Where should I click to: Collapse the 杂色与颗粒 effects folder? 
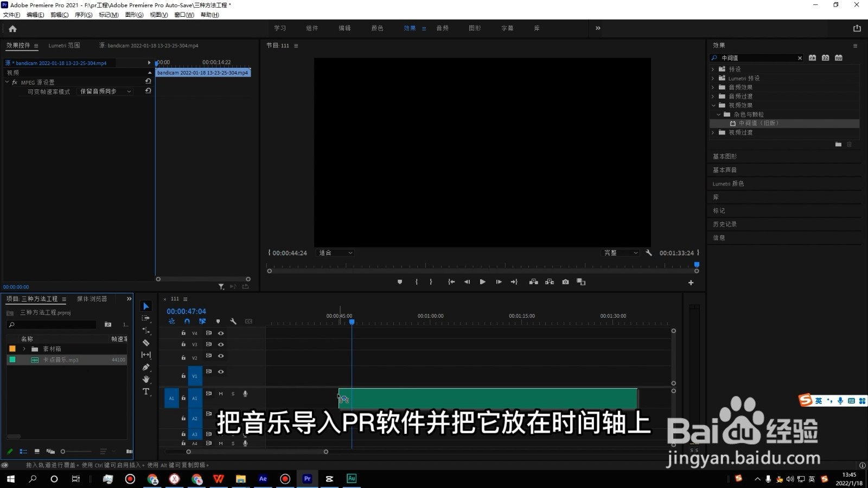[x=719, y=114]
